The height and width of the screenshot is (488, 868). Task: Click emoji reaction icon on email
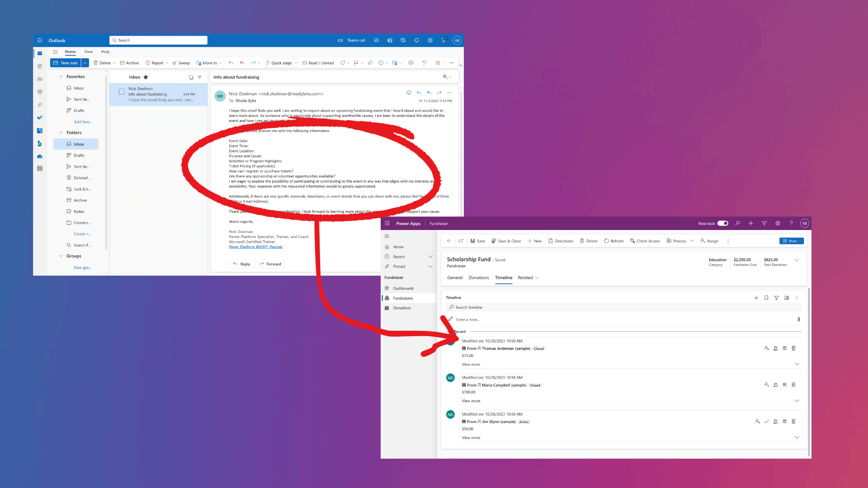(x=409, y=93)
